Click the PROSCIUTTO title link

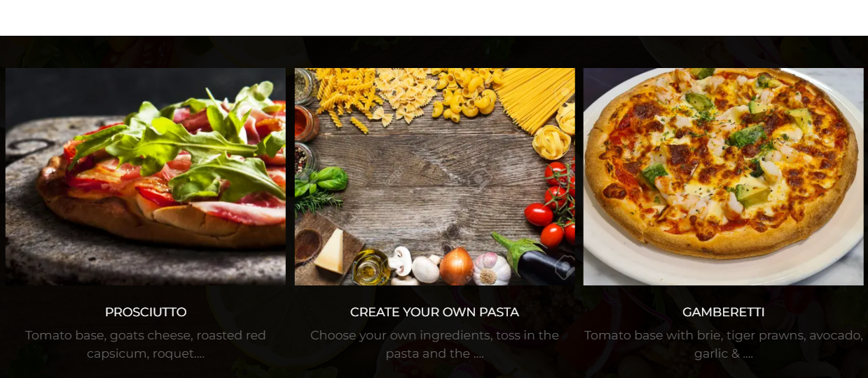click(x=146, y=312)
